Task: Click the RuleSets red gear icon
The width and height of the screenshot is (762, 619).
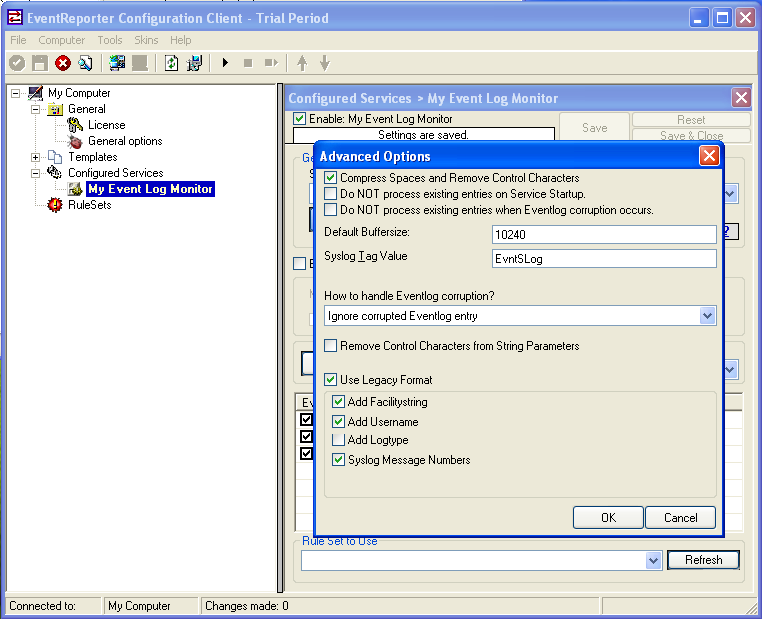Action: 54,205
